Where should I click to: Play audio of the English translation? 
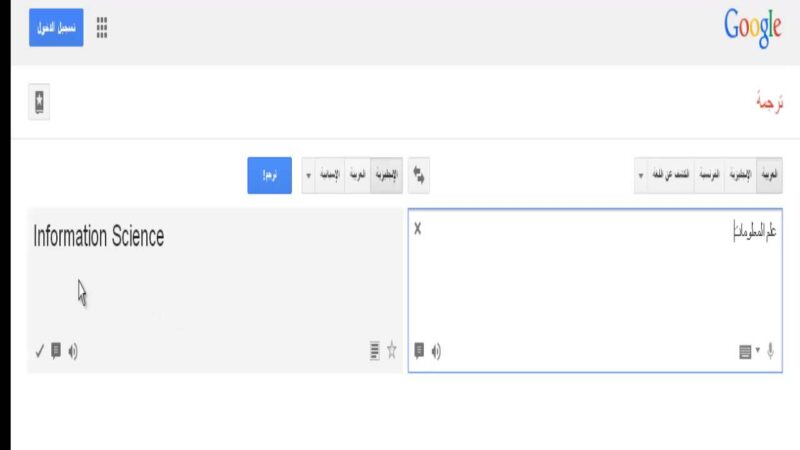[x=73, y=351]
